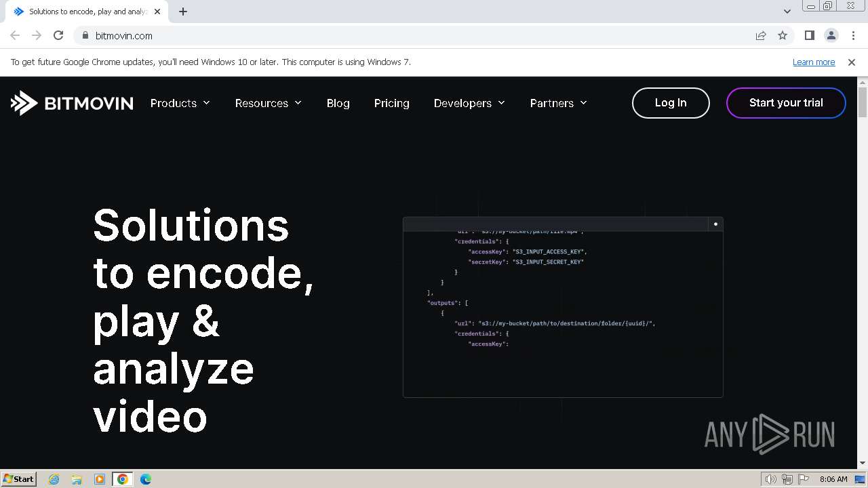The width and height of the screenshot is (868, 488).
Task: Open the tab search chevron
Action: [787, 12]
